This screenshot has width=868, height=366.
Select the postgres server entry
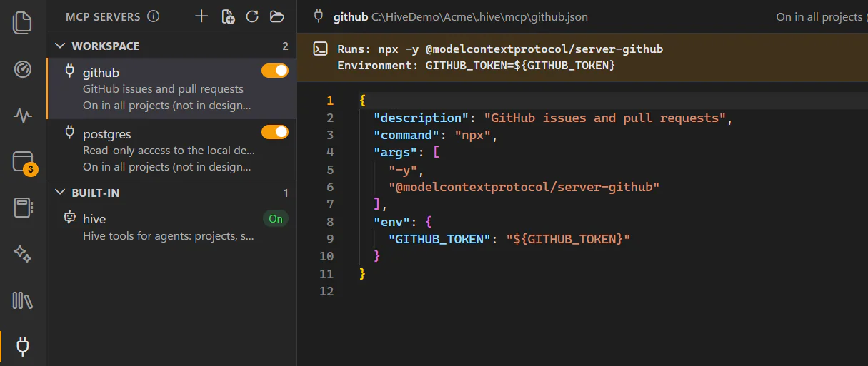click(171, 150)
